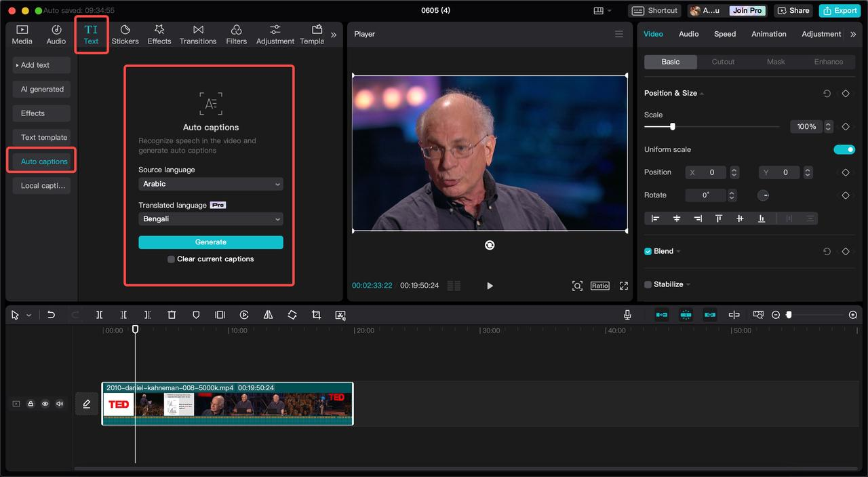868x477 pixels.
Task: Switch to Speed tab in inspector
Action: click(725, 34)
